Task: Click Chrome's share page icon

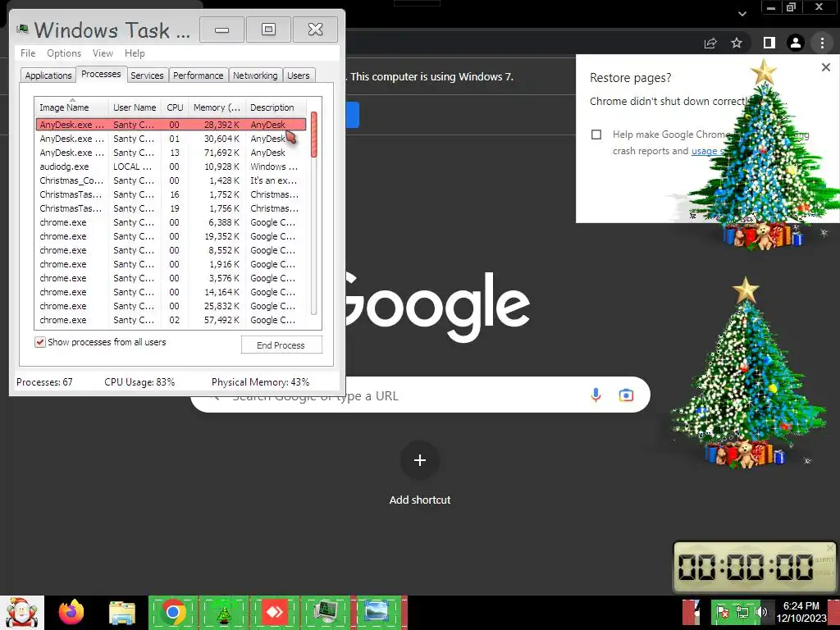Action: (x=710, y=43)
